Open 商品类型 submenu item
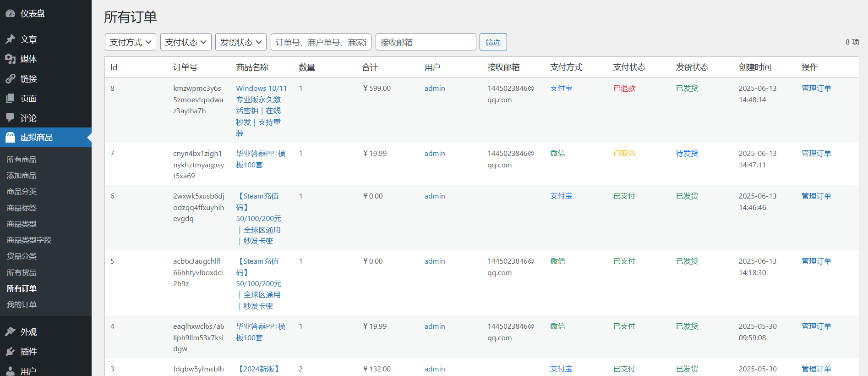This screenshot has height=376, width=868. pyautogui.click(x=22, y=224)
